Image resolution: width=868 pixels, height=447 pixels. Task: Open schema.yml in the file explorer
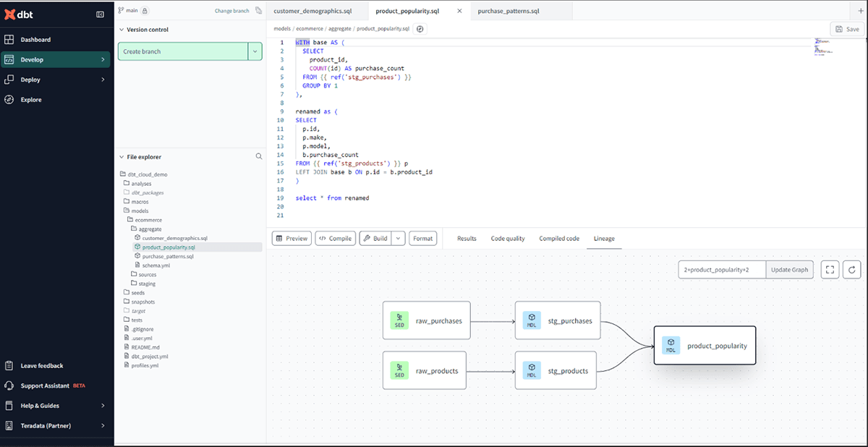point(156,265)
